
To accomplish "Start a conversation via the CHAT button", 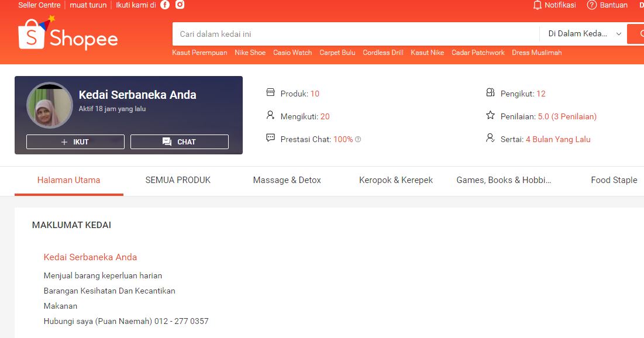I will click(x=179, y=142).
